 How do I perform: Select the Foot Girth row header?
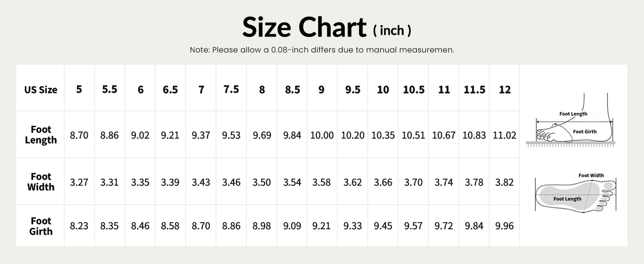[x=41, y=226]
